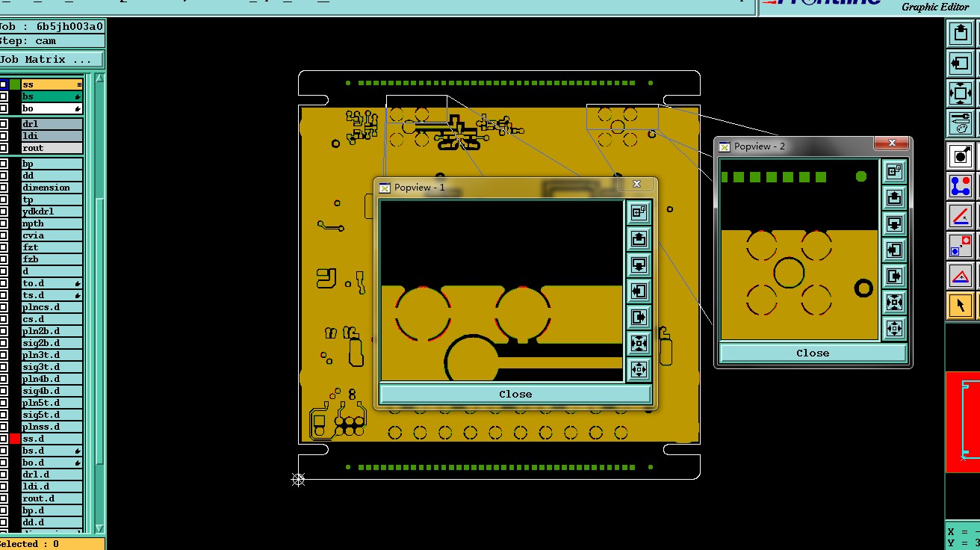Screen dimensions: 980x550
Task: Select the ydkdrl layer row
Action: (x=52, y=211)
